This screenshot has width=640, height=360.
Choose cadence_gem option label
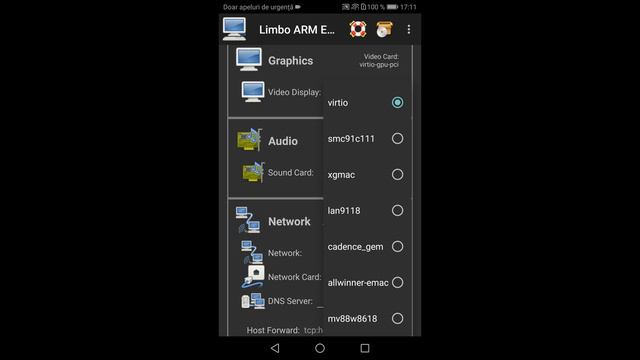355,247
